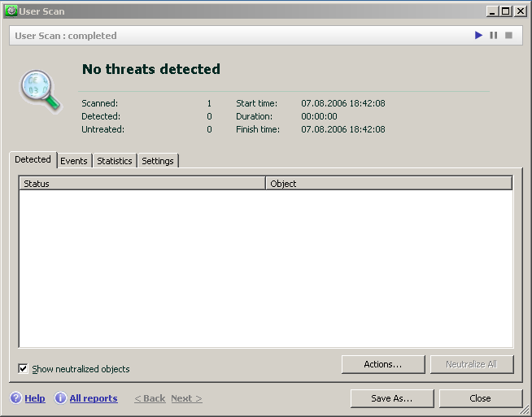Close the report with the Close button

(x=481, y=398)
